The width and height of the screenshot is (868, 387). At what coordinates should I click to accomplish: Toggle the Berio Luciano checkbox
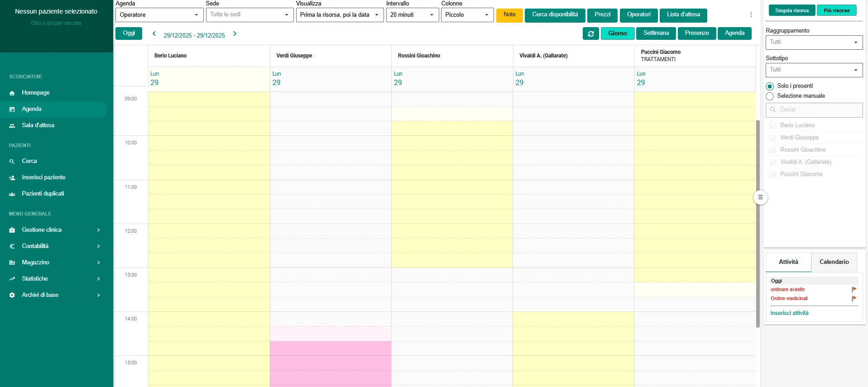pyautogui.click(x=773, y=126)
